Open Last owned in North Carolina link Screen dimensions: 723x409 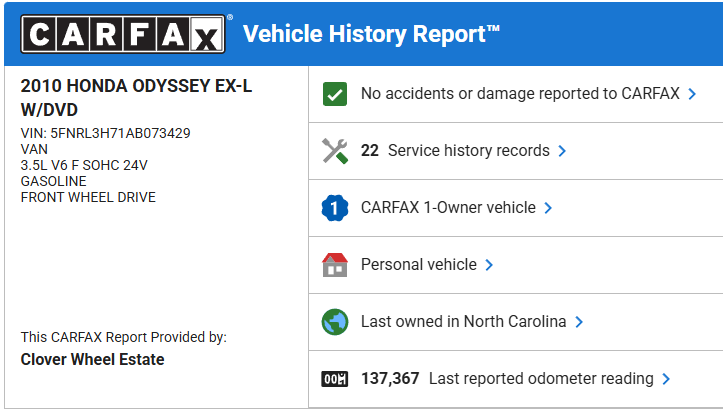pyautogui.click(x=463, y=322)
